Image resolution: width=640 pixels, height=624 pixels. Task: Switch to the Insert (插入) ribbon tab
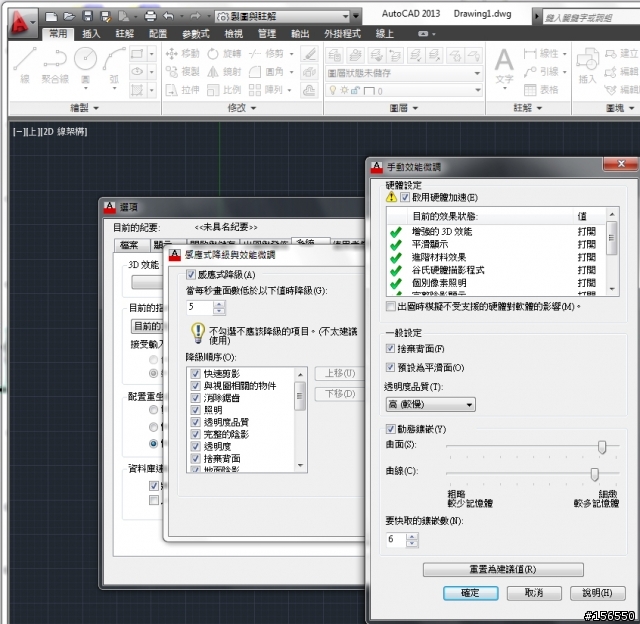click(91, 34)
